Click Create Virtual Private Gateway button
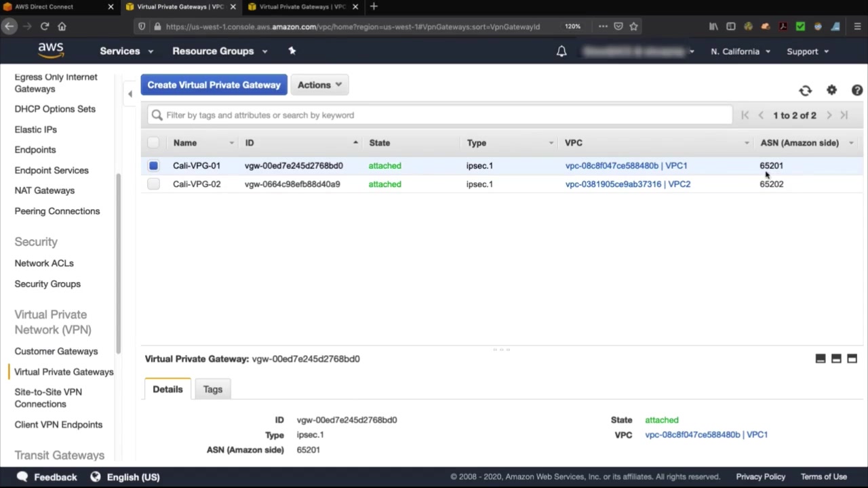 (214, 85)
